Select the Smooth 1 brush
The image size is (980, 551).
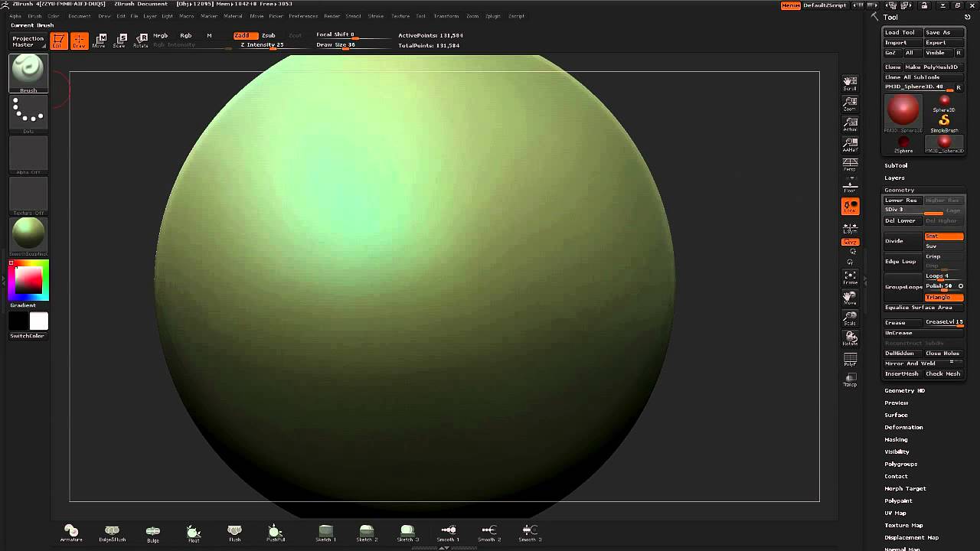coord(448,533)
